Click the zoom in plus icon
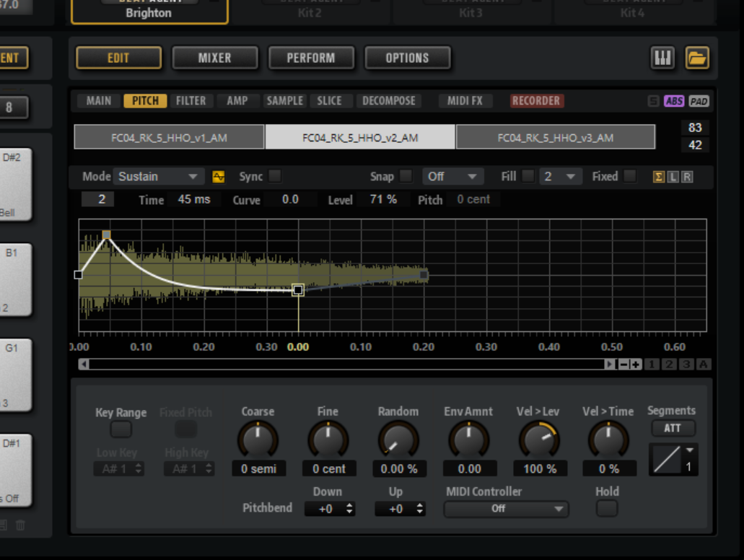This screenshot has height=560, width=744. click(636, 364)
